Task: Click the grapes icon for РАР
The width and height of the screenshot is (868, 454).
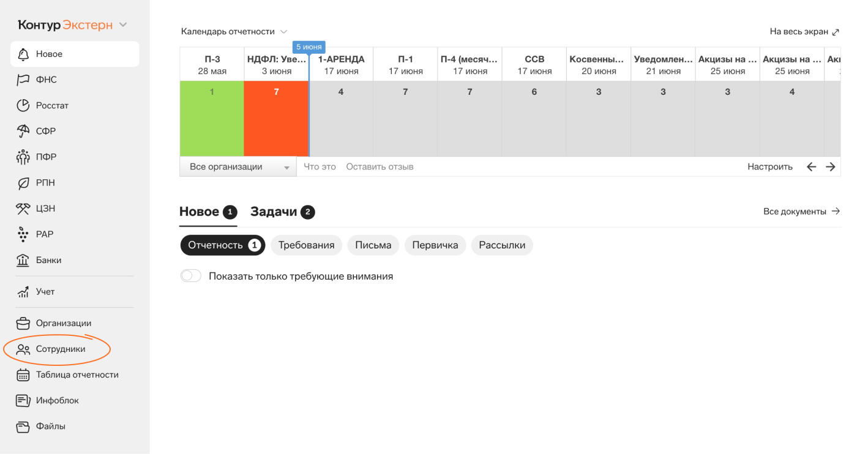Action: [x=23, y=234]
